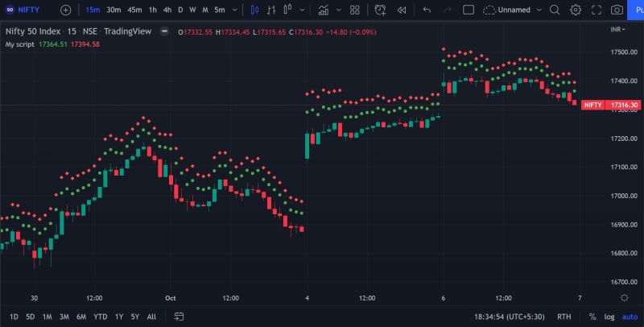Set date range to 5Y
Viewport: 644px width, 327px height.
pos(135,317)
